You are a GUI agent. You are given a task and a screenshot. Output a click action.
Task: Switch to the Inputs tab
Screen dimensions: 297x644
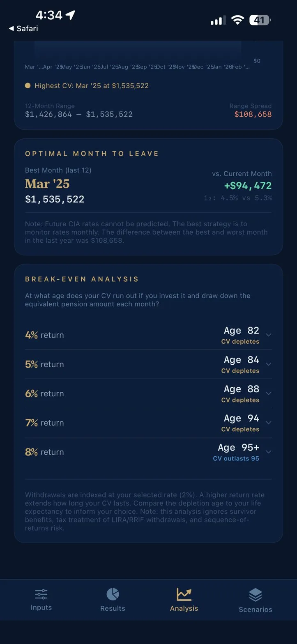tap(41, 600)
